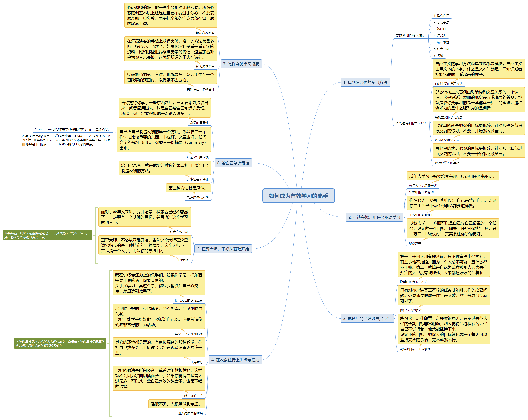Select the subtopic 拖延症的表现与本质

tap(413, 282)
